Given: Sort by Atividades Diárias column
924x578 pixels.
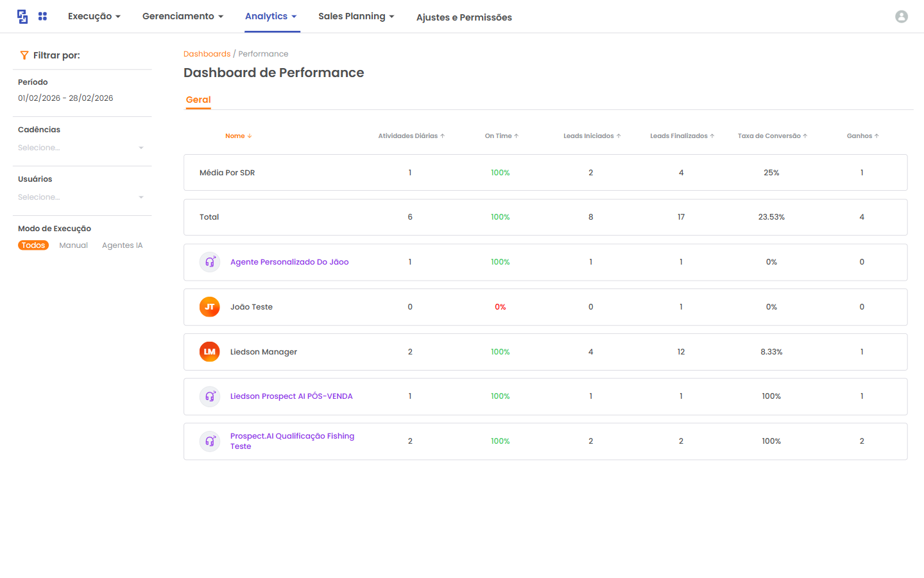Looking at the screenshot, I should [x=411, y=136].
